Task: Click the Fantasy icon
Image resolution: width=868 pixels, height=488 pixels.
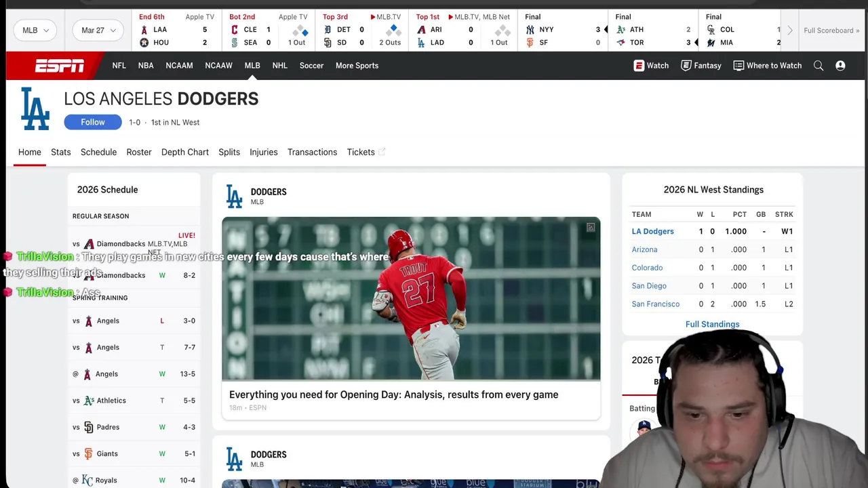Action: tap(686, 66)
